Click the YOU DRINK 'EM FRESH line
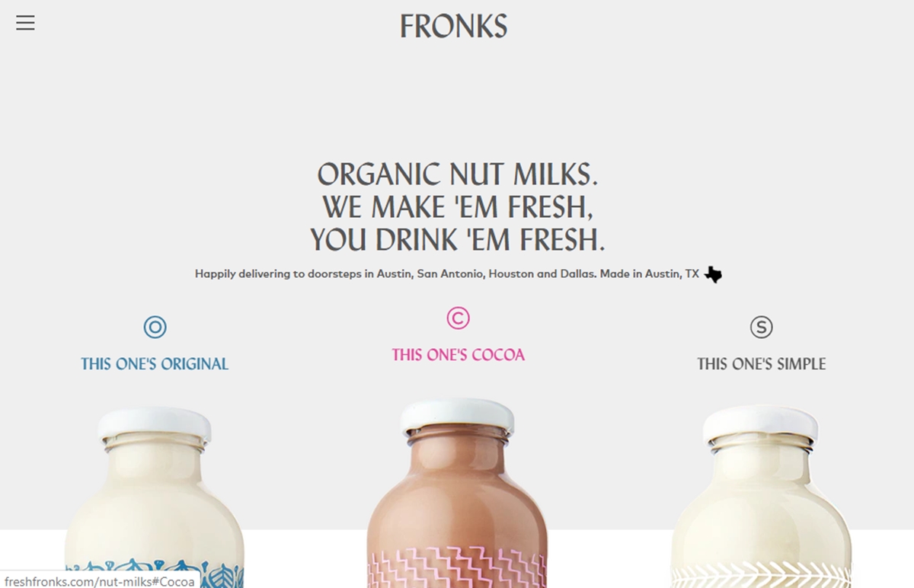Screen dimensions: 914x588 (457, 240)
